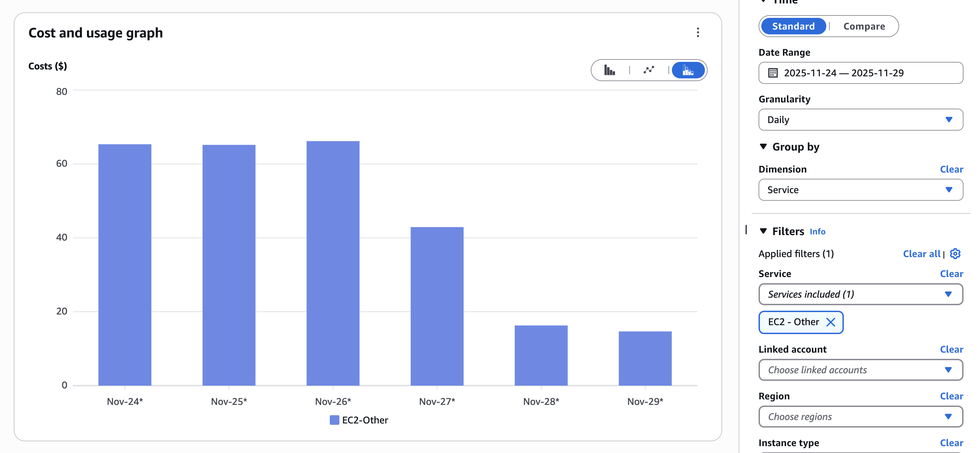Select the stacked bar chart view icon

tap(689, 70)
